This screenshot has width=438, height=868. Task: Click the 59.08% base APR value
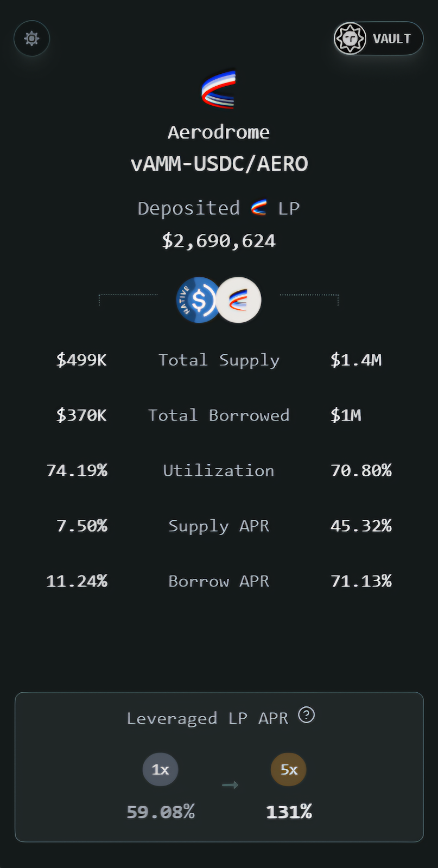tap(161, 812)
